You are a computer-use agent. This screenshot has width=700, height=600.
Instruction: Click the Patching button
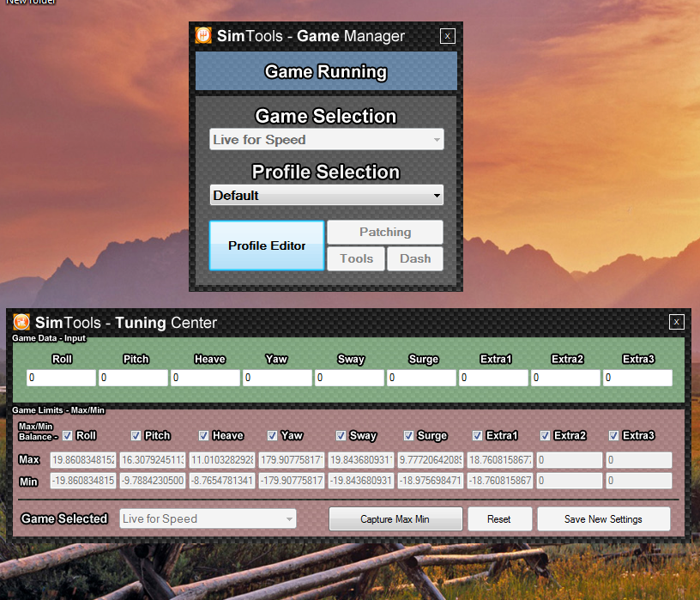coord(385,232)
